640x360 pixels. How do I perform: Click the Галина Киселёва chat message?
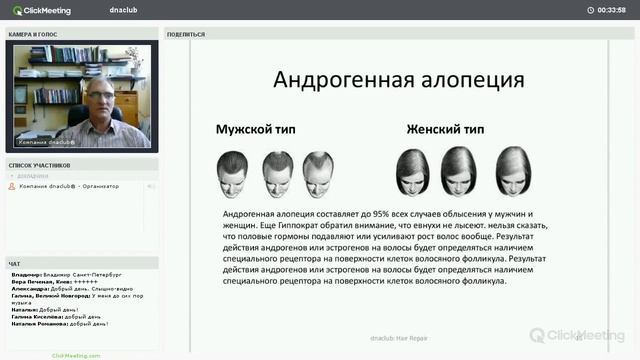(56, 317)
